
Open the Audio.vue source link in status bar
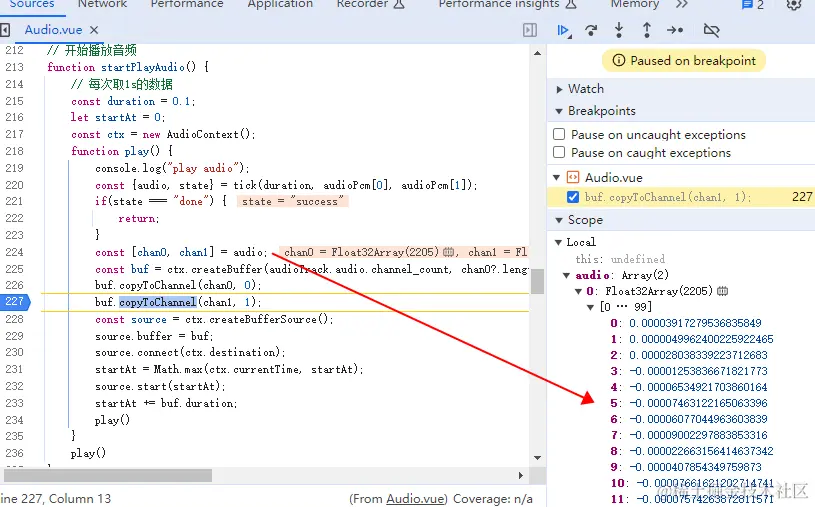(x=416, y=499)
